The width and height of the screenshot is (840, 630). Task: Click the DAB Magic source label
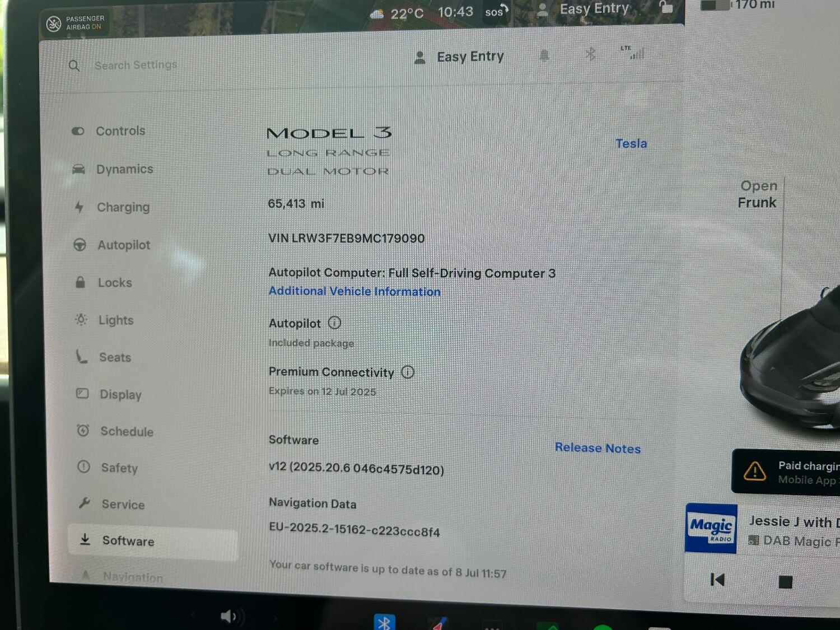[794, 541]
